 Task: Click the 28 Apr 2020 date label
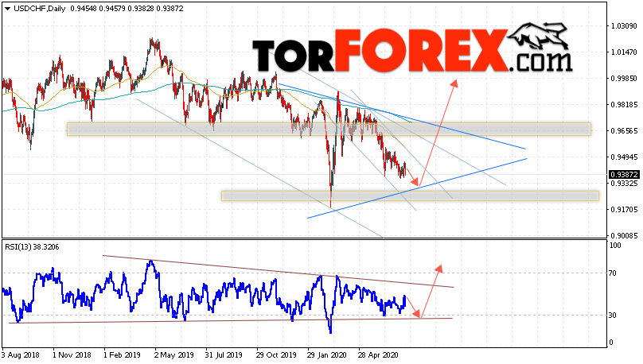(x=378, y=355)
